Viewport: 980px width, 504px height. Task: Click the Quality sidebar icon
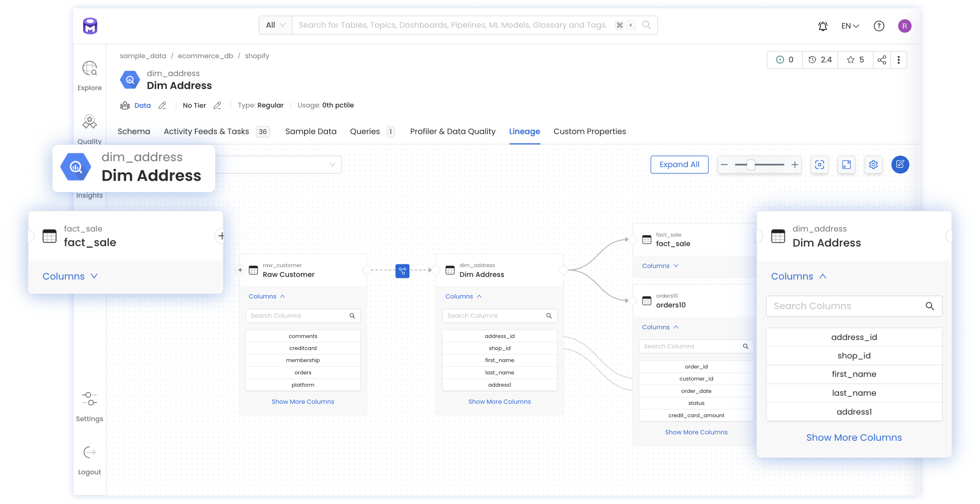[90, 129]
